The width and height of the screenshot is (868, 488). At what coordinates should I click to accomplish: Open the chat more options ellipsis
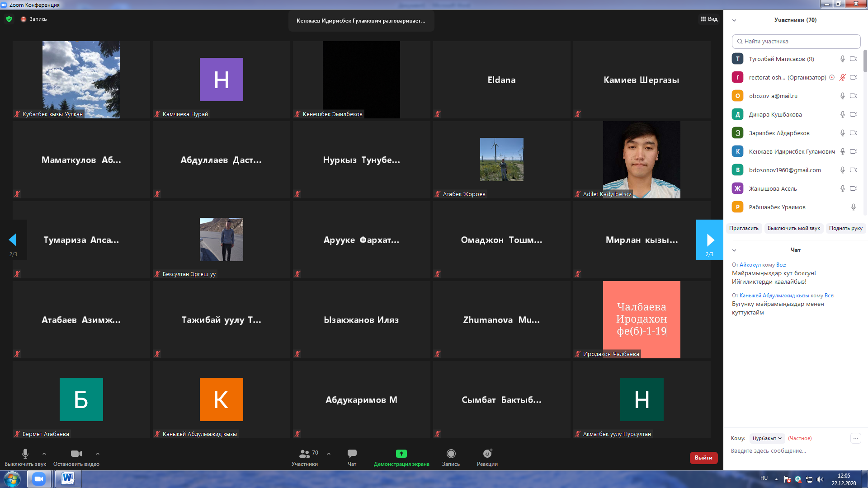(x=855, y=438)
